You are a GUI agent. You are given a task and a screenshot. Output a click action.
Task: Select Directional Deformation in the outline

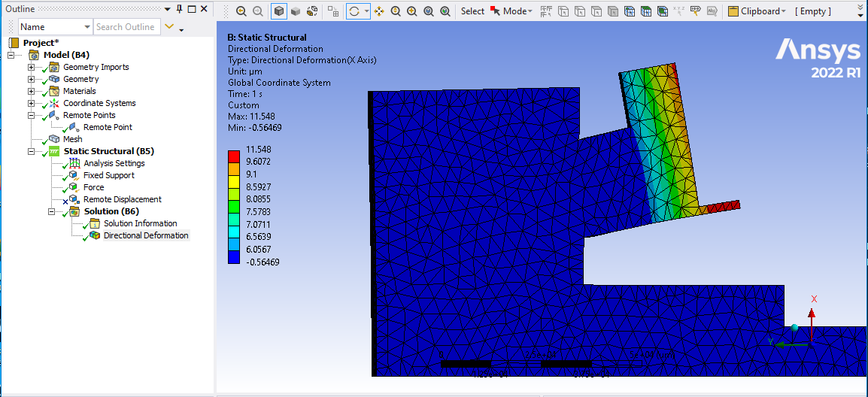[145, 235]
